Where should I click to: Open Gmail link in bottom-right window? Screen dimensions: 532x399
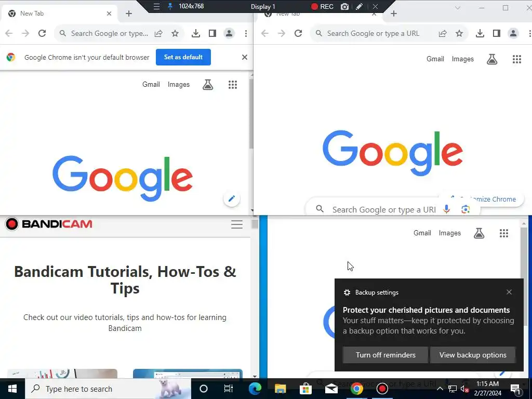pyautogui.click(x=422, y=233)
